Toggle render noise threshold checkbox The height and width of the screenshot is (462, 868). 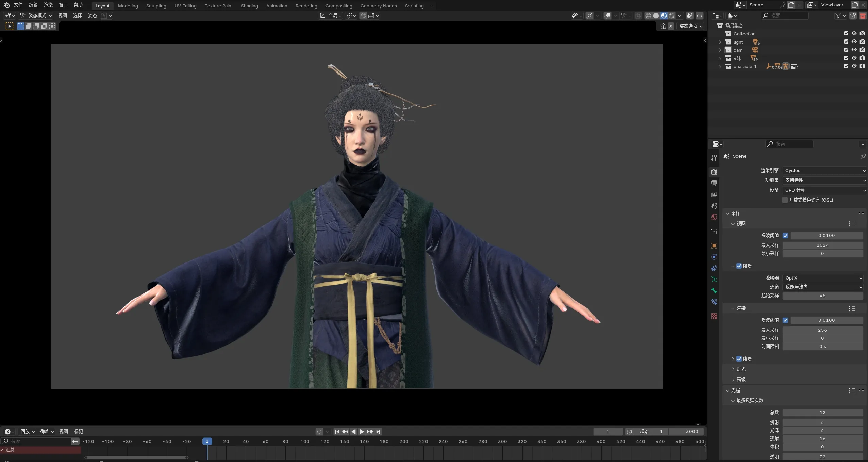(x=785, y=320)
